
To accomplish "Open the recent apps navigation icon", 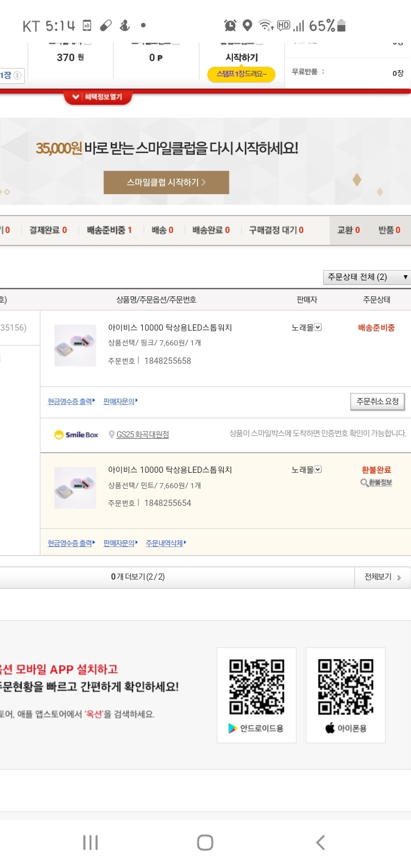I will [x=90, y=842].
